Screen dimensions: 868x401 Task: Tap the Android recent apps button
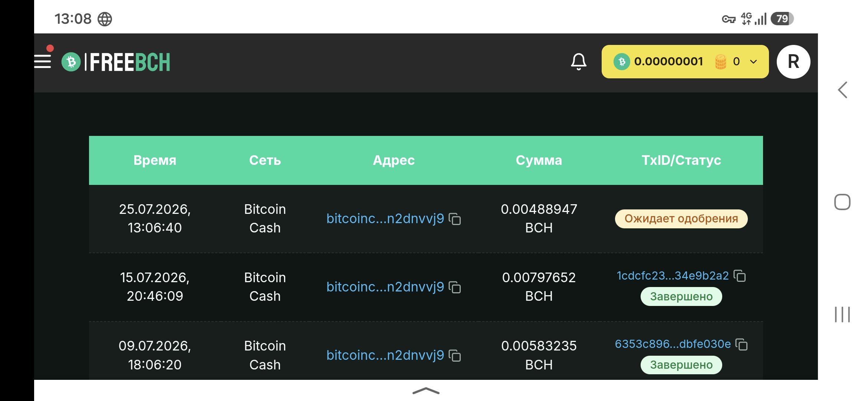(x=842, y=314)
